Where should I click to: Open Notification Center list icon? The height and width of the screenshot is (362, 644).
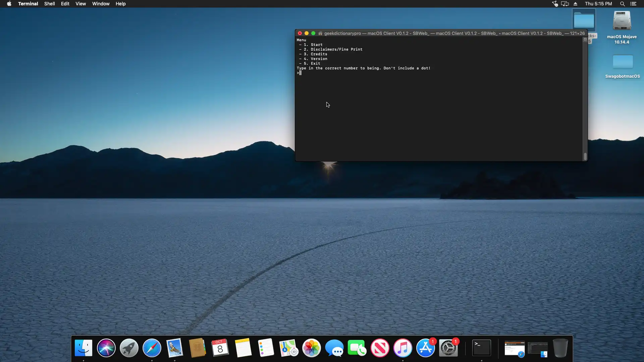pyautogui.click(x=633, y=4)
